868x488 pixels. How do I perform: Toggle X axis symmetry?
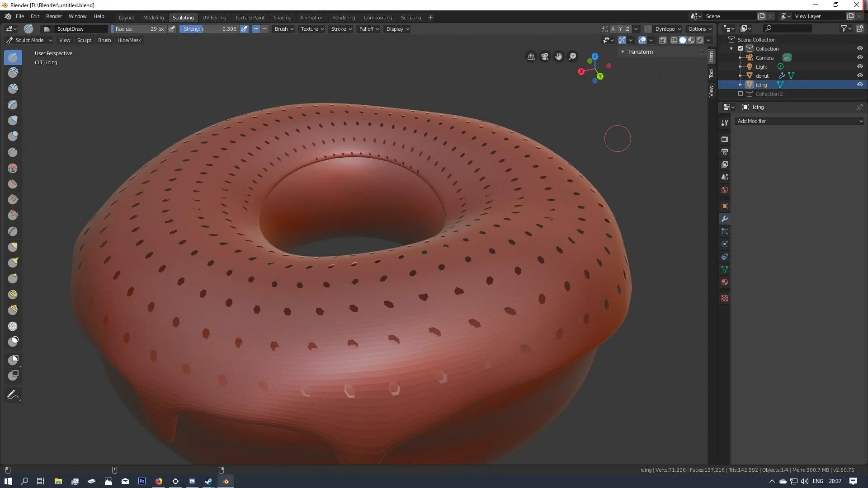(613, 29)
